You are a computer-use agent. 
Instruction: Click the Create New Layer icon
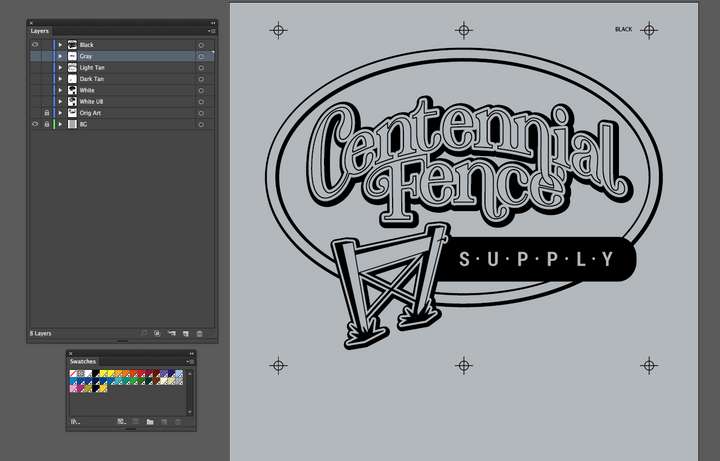pos(186,333)
